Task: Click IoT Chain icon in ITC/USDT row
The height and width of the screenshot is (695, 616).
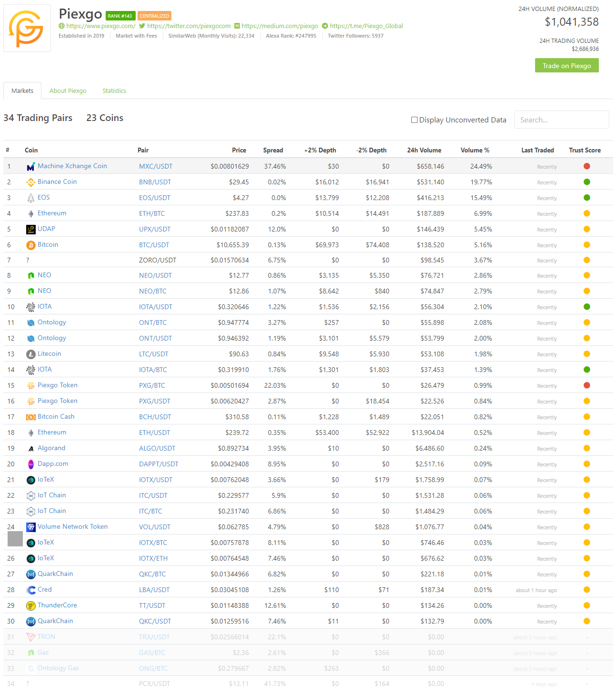Action: click(x=31, y=496)
